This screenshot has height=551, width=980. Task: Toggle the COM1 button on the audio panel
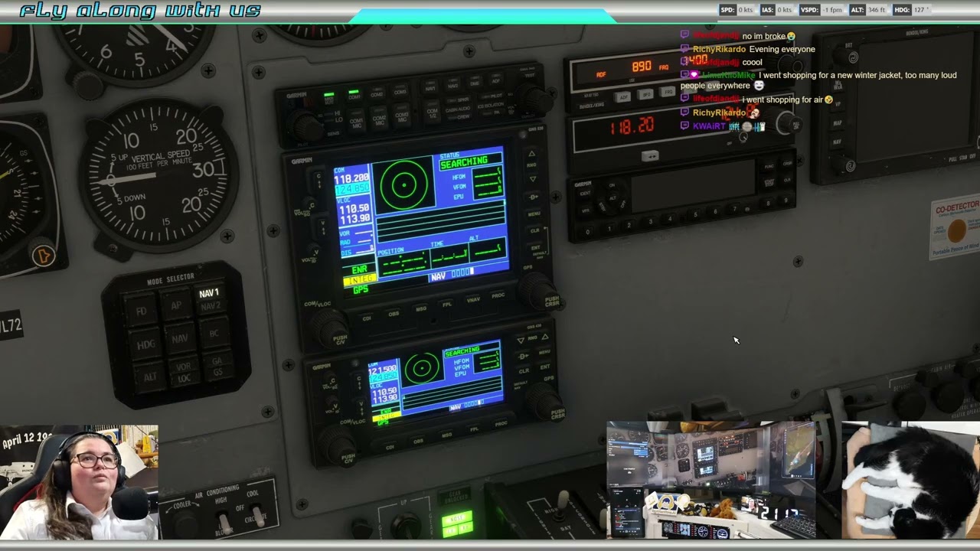(354, 95)
